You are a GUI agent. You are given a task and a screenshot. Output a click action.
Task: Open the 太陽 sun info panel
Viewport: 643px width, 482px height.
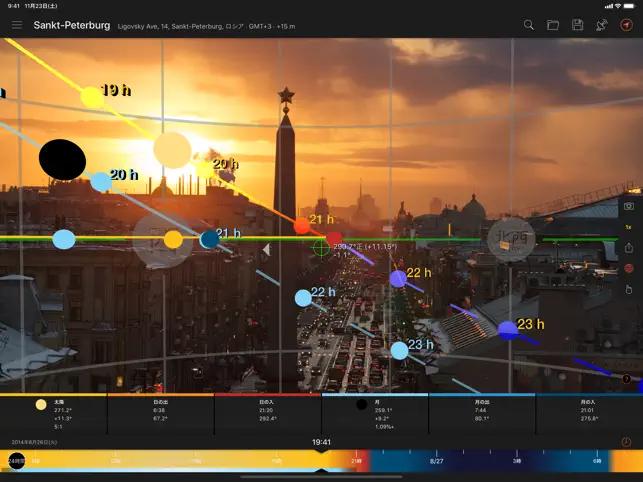coord(54,414)
